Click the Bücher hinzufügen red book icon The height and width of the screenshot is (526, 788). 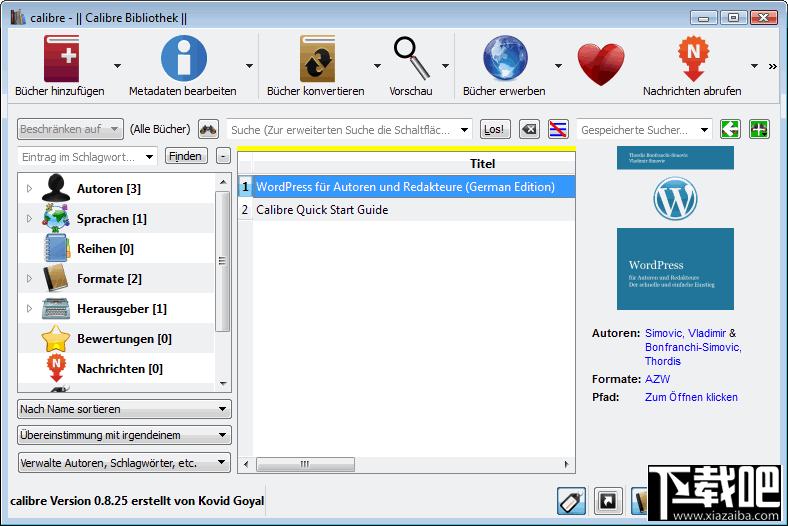point(61,58)
